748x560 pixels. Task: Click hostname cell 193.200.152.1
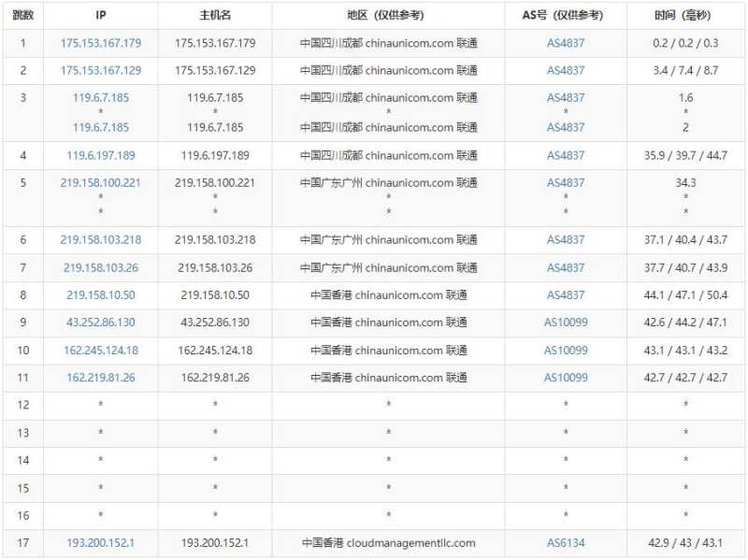(215, 543)
